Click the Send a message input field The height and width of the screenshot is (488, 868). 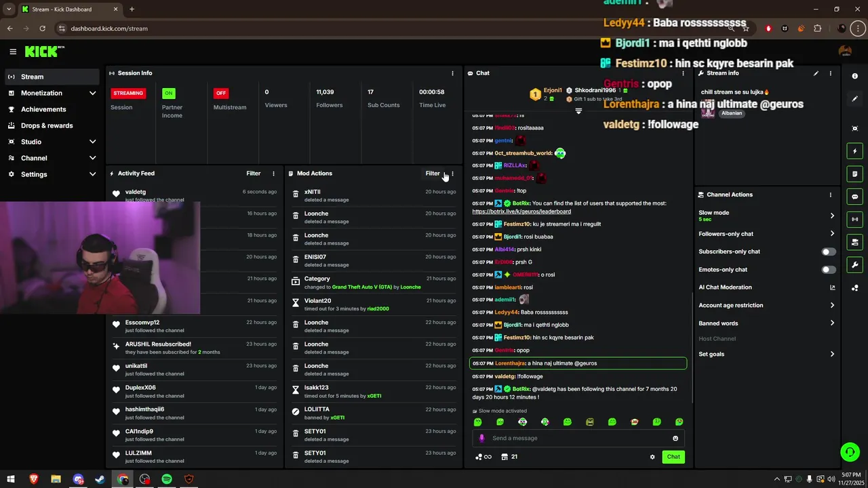[x=578, y=439]
